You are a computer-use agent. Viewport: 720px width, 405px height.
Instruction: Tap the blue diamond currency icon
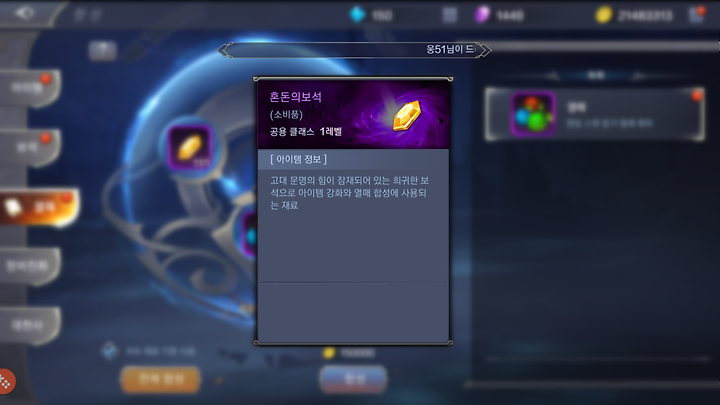click(x=357, y=15)
